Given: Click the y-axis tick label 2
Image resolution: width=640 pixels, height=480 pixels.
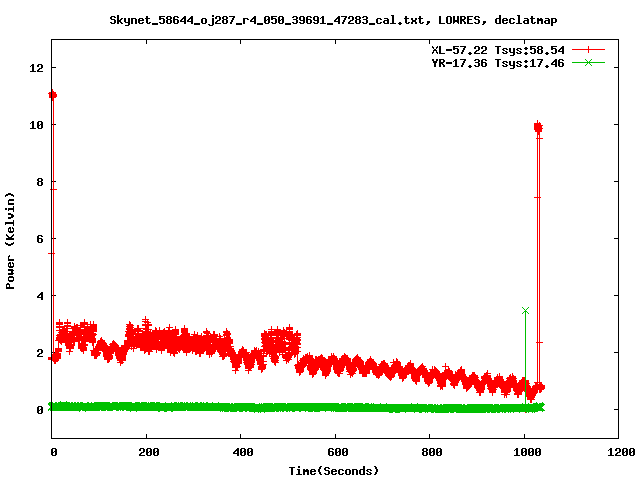Looking at the screenshot, I should 40,353.
